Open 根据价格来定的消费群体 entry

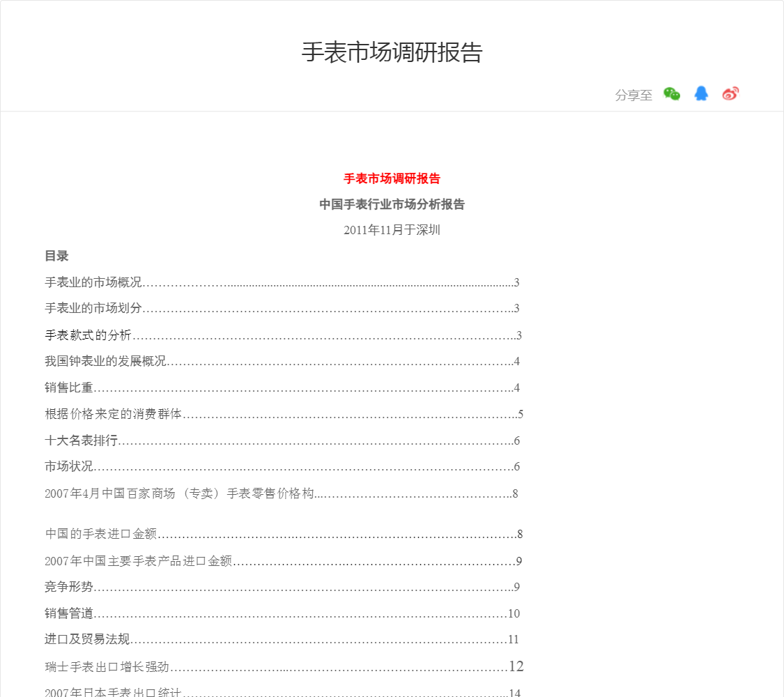click(113, 414)
